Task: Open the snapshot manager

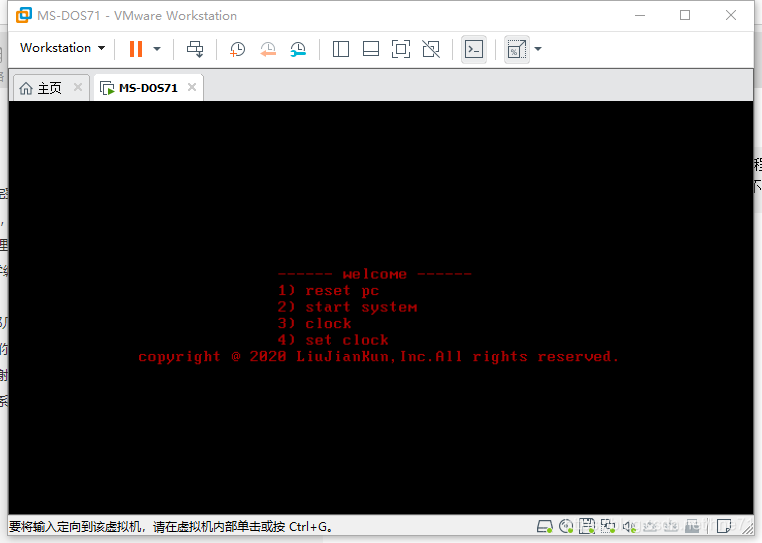Action: coord(298,49)
